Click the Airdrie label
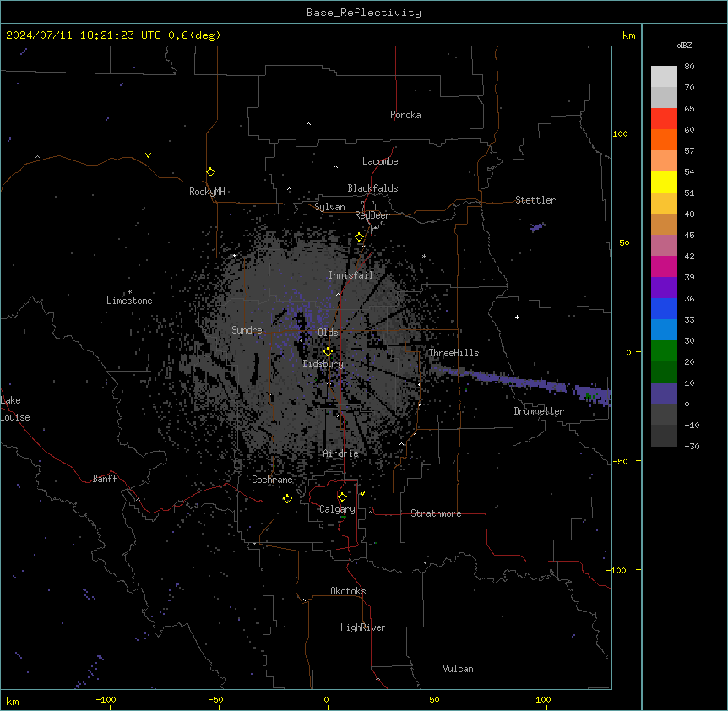Image resolution: width=728 pixels, height=711 pixels. [x=340, y=453]
